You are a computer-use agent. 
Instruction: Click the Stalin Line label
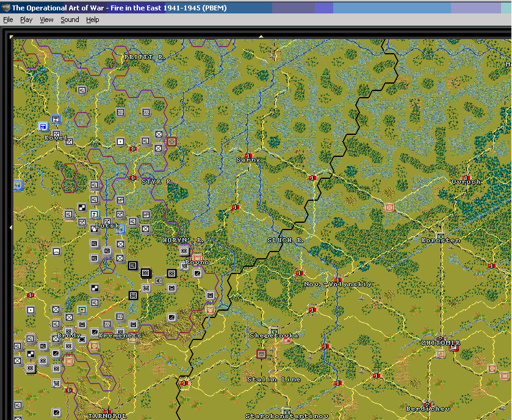point(274,380)
